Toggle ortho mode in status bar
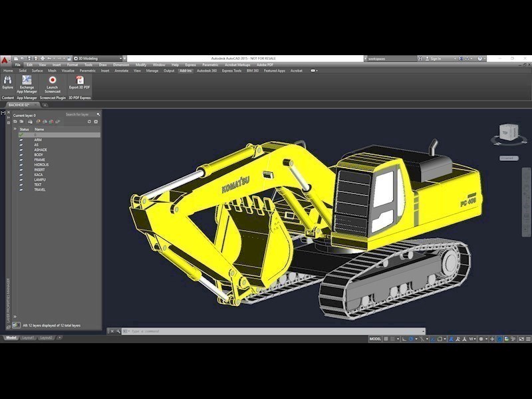532x399 pixels. [x=404, y=338]
